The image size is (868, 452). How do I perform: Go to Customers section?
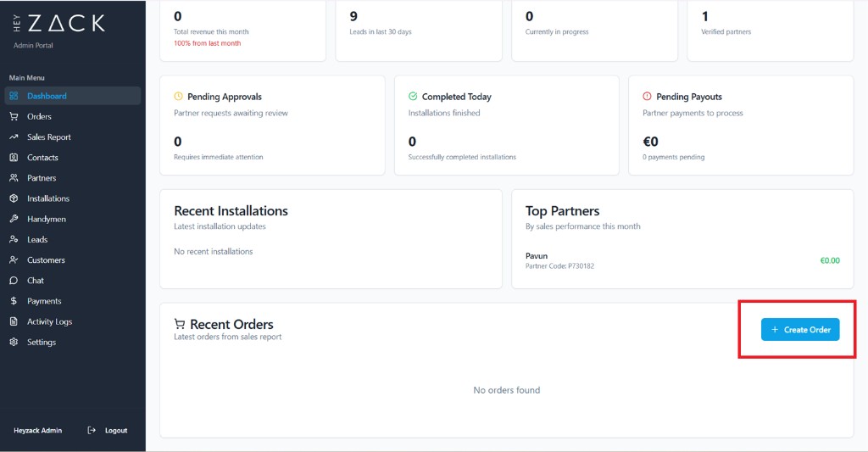pos(73,259)
